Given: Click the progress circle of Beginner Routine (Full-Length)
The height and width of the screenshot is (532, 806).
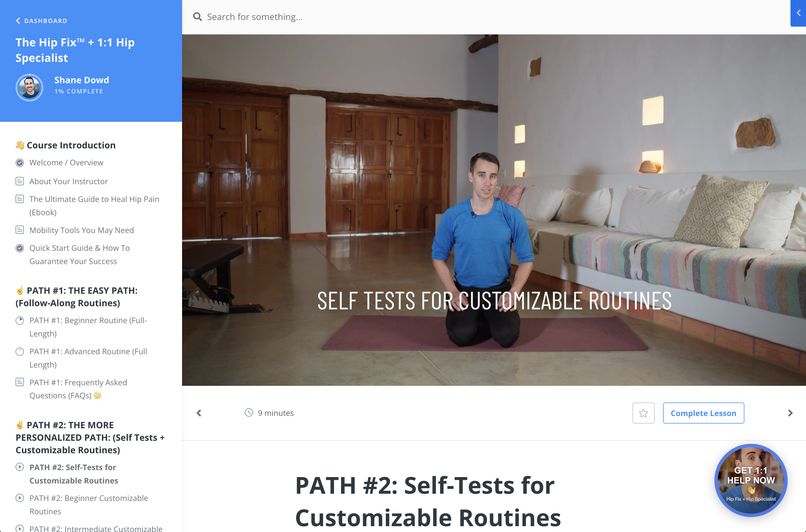Looking at the screenshot, I should [x=20, y=320].
